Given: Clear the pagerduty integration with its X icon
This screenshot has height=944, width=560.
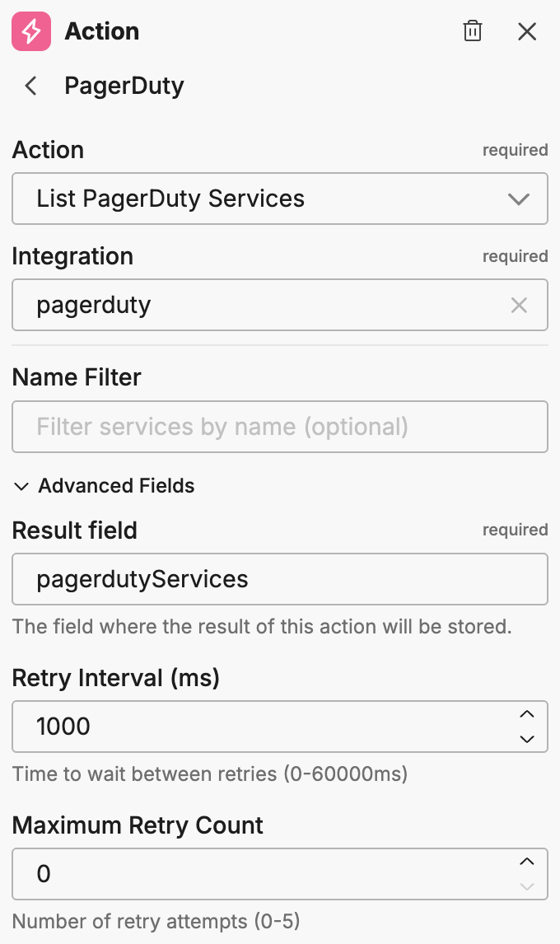Looking at the screenshot, I should coord(519,305).
